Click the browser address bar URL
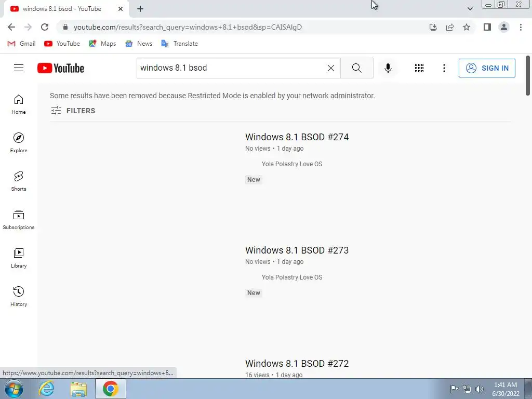This screenshot has height=399, width=532. pos(188,27)
